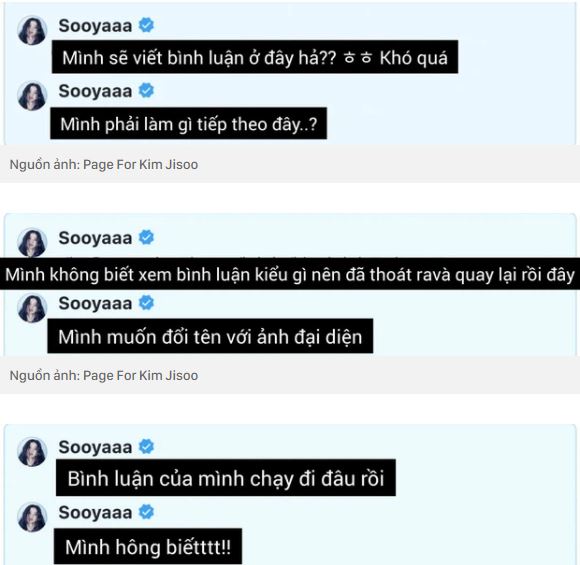Click the avatar beside 'Mình sẽ viết bình luận' comment
The image size is (580, 565).
32,31
